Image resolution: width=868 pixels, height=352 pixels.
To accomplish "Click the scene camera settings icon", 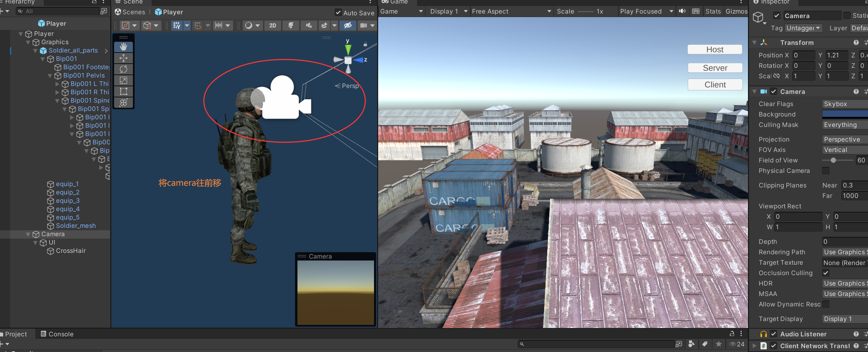I will tap(364, 25).
